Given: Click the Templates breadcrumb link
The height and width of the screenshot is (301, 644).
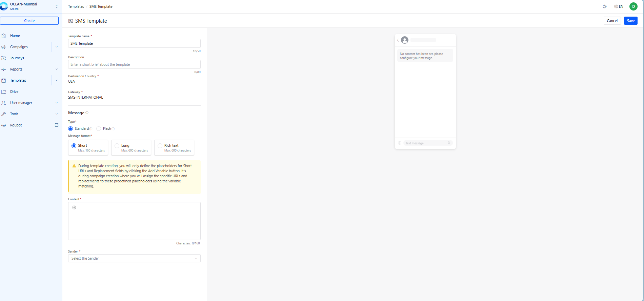Looking at the screenshot, I should [76, 6].
